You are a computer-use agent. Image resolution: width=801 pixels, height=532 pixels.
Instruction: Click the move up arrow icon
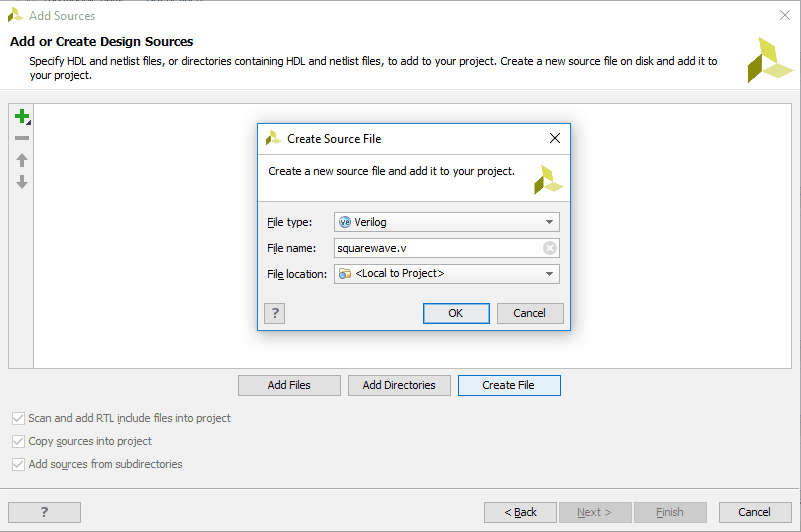(x=21, y=160)
